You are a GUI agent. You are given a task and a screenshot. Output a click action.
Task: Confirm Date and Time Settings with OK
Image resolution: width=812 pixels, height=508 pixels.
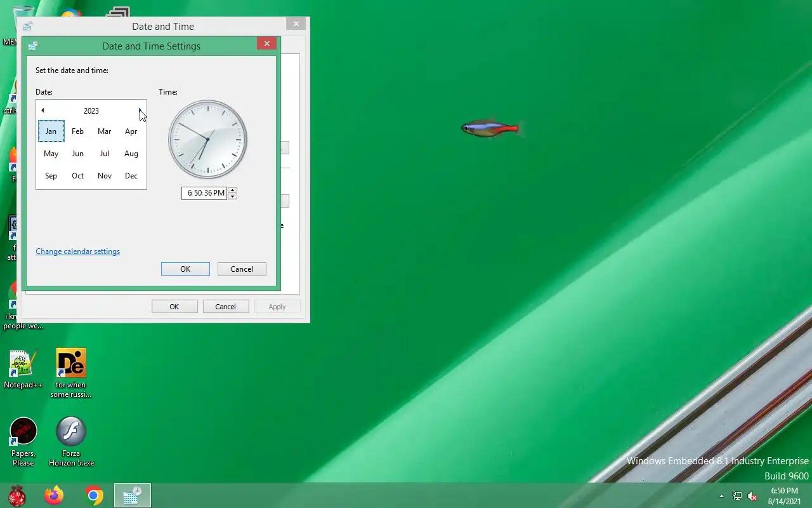[185, 269]
